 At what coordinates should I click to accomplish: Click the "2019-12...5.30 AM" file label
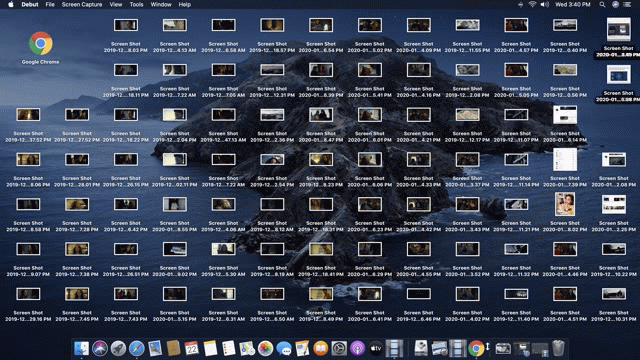(223, 274)
